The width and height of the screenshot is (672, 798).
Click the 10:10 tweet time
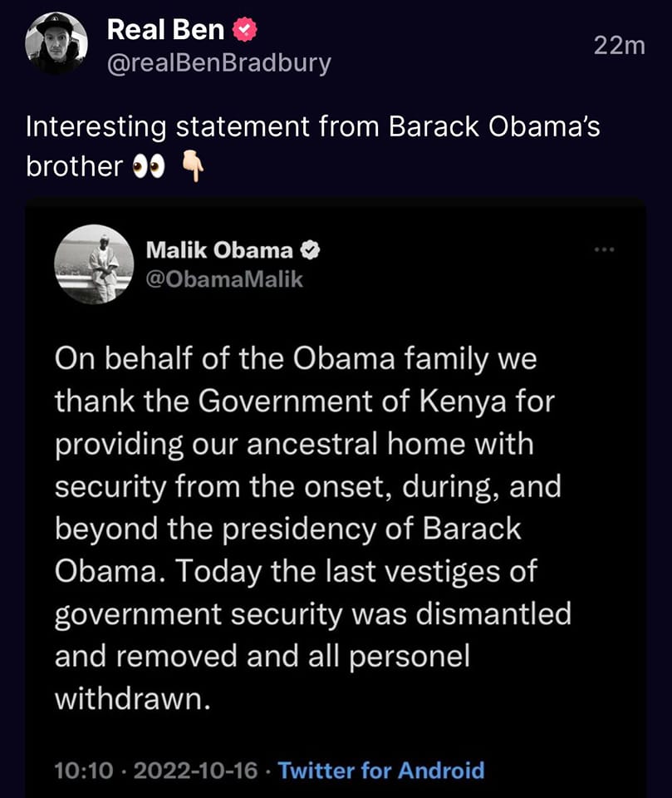pyautogui.click(x=83, y=770)
